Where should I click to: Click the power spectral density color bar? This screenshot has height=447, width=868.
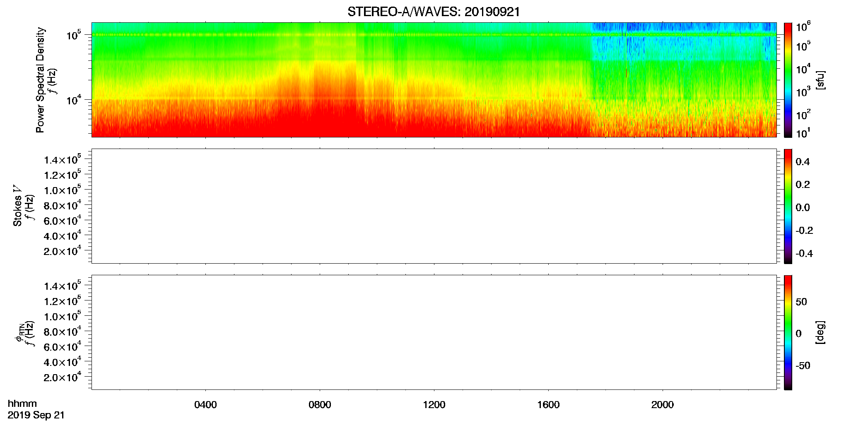point(788,80)
